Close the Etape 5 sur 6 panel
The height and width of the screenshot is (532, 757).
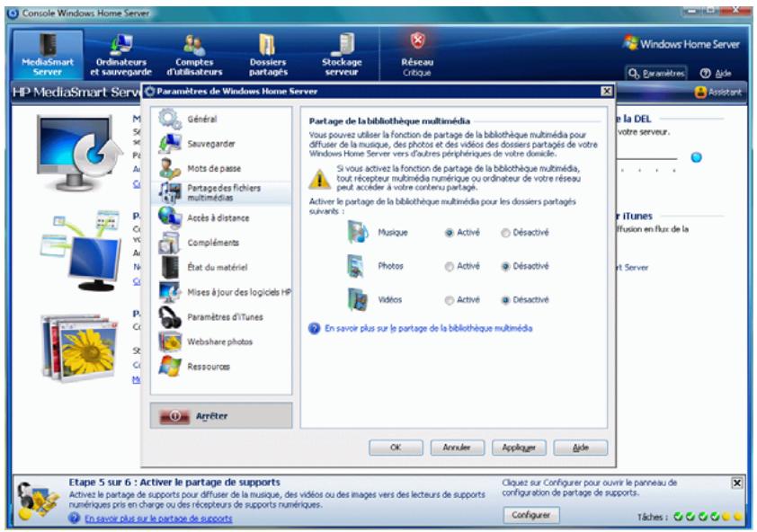coord(737,483)
